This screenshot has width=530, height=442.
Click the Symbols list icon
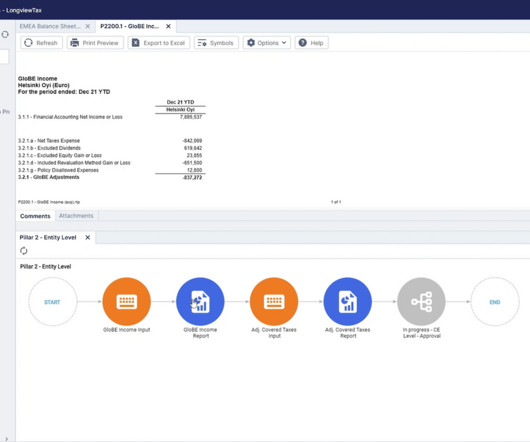pos(202,43)
